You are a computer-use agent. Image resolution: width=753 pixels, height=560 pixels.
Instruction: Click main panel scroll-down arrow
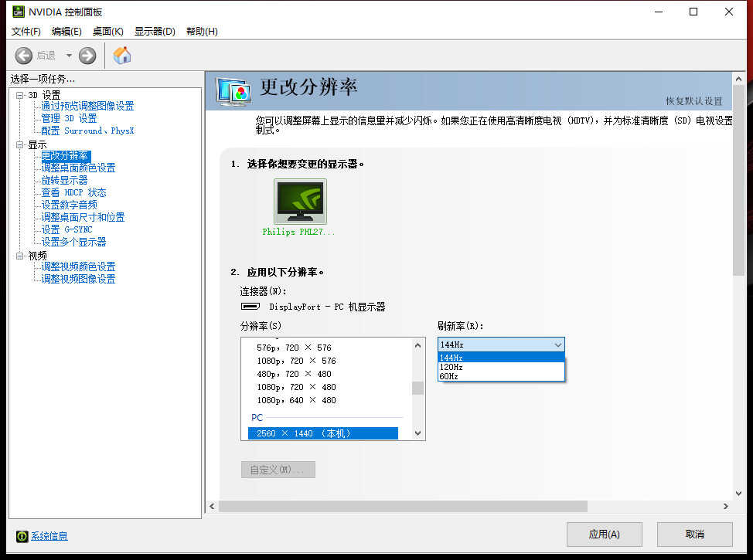coord(738,494)
